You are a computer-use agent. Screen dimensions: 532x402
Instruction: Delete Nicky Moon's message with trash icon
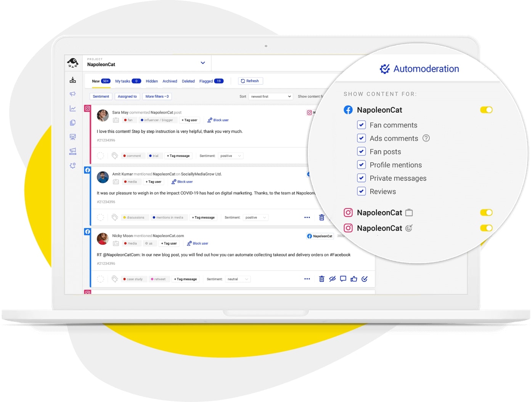(x=321, y=279)
